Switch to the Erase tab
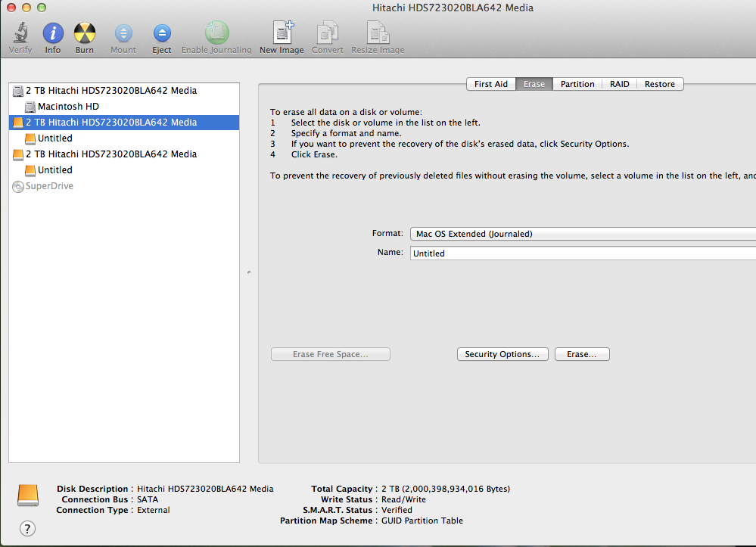Viewport: 756px width, 547px height. [x=534, y=84]
